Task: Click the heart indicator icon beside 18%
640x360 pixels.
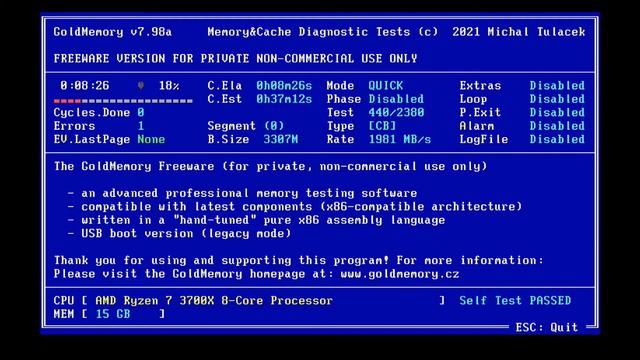Action: pyautogui.click(x=140, y=86)
